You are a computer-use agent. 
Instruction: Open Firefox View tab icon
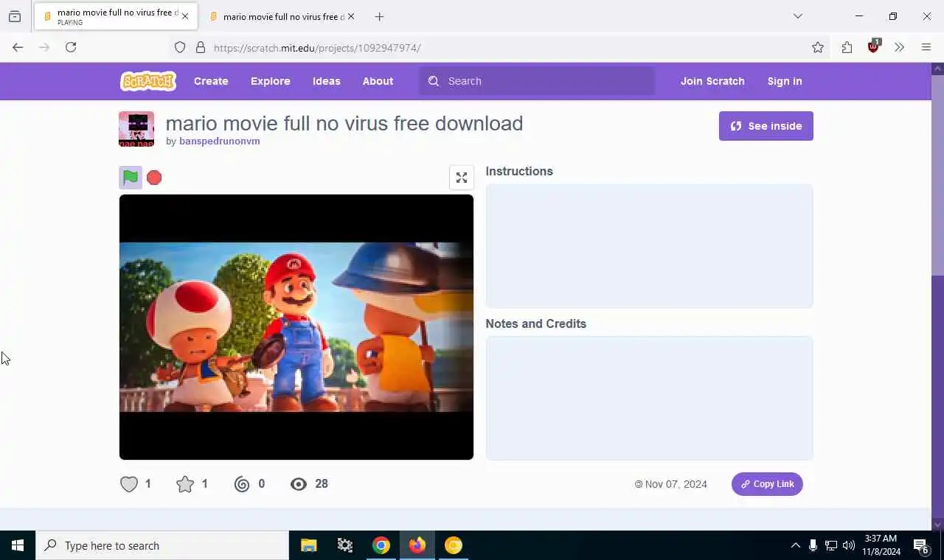pos(15,16)
